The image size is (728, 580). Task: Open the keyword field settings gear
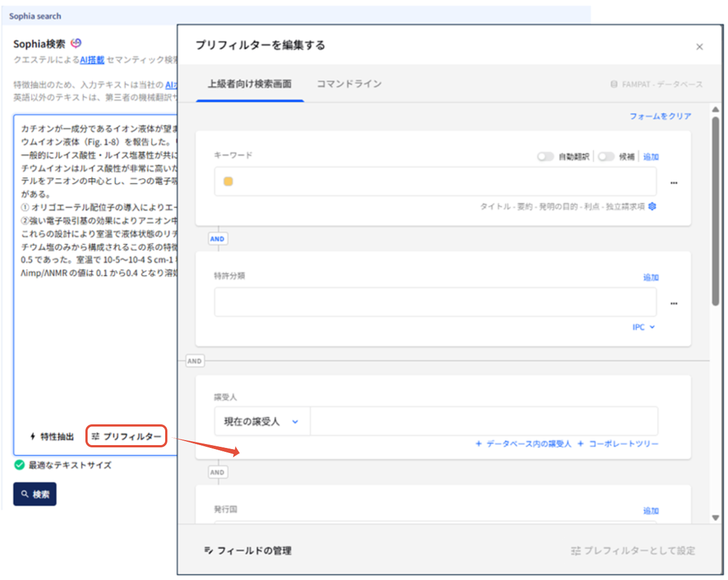(x=652, y=206)
